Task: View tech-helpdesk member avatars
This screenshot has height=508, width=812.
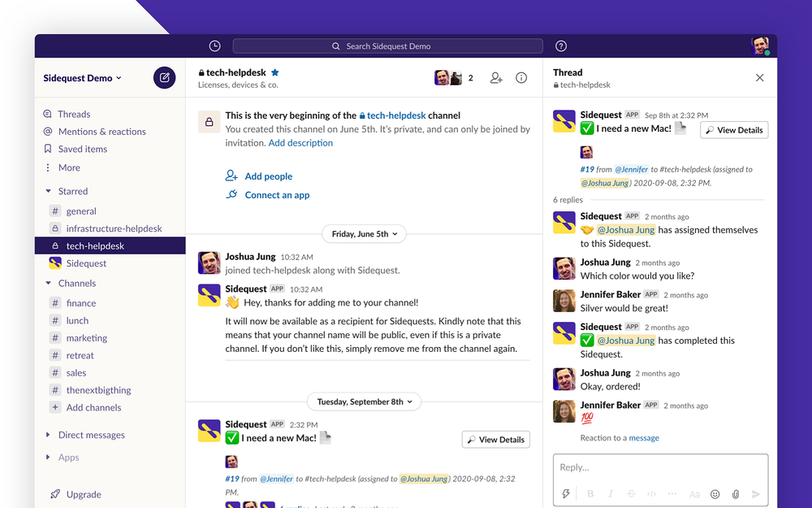Action: tap(448, 78)
